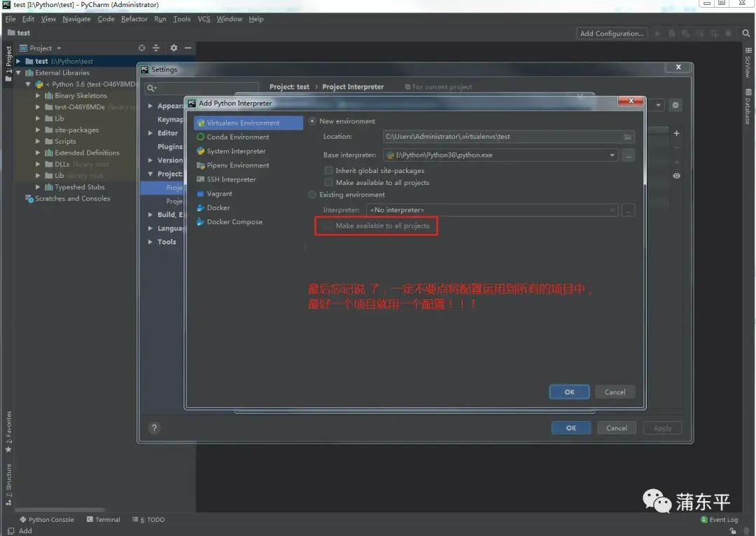Click Project panel settings gear icon
This screenshot has height=536, width=756.
tap(174, 48)
